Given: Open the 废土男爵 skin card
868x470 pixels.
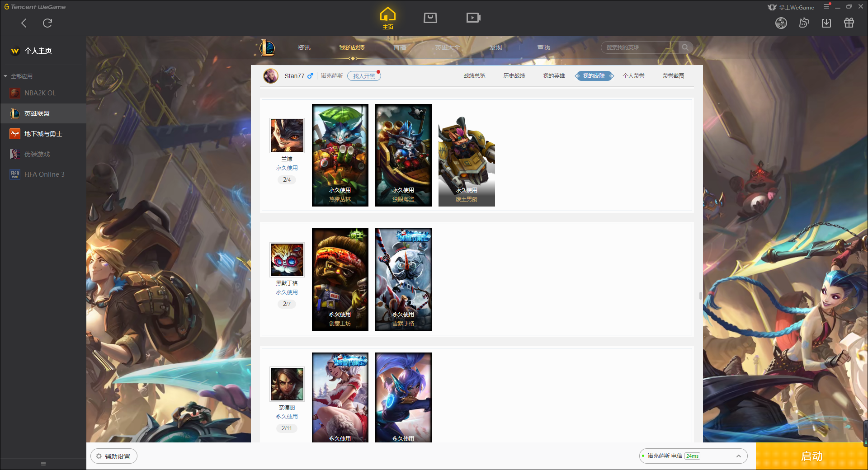Looking at the screenshot, I should pyautogui.click(x=467, y=155).
